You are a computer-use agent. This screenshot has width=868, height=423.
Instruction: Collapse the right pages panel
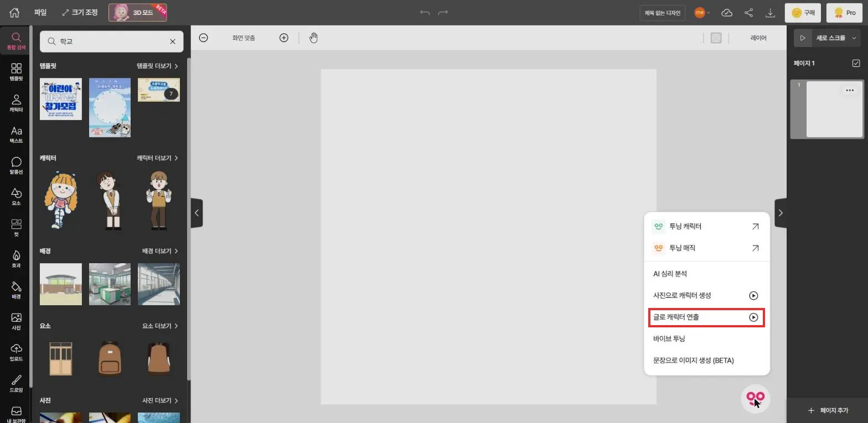pyautogui.click(x=781, y=213)
